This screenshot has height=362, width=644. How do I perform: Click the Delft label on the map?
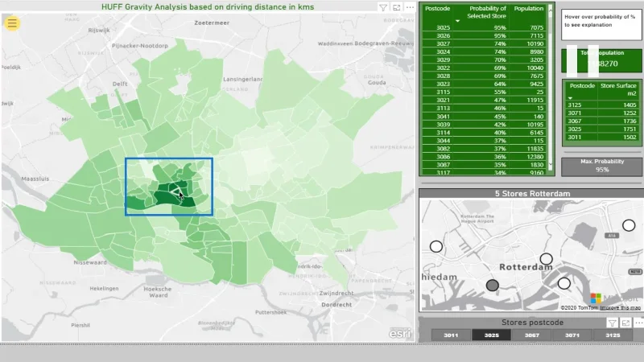(x=120, y=84)
